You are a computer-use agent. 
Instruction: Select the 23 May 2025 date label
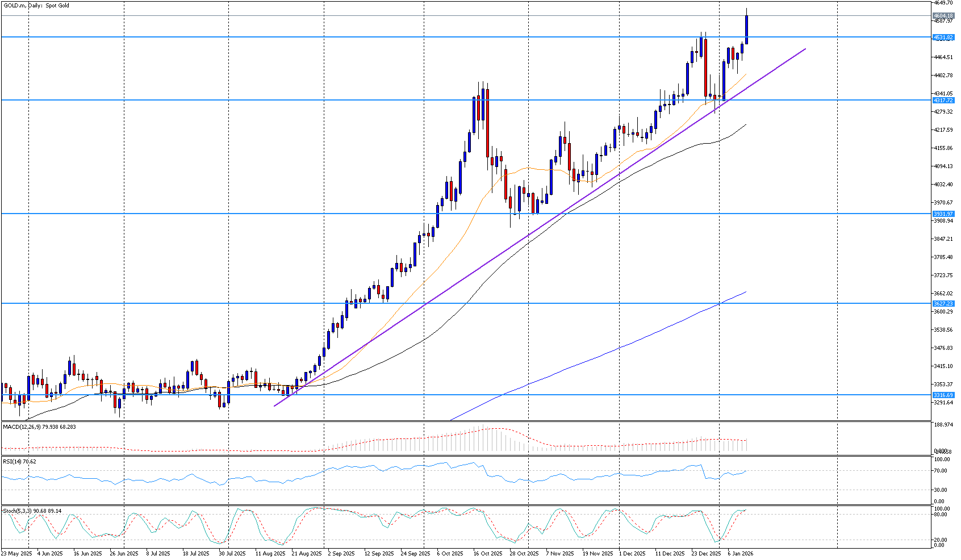(16, 554)
